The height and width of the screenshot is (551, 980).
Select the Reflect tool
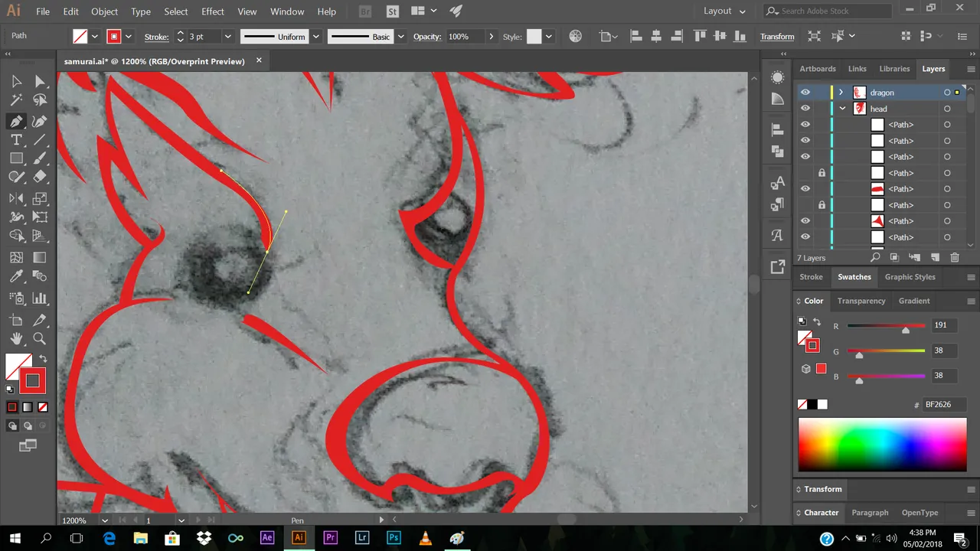pos(16,199)
